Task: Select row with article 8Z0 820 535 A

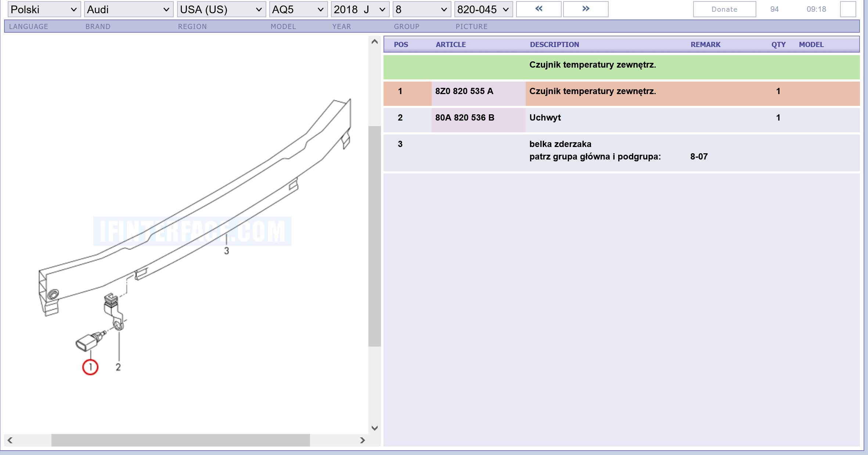Action: click(464, 91)
